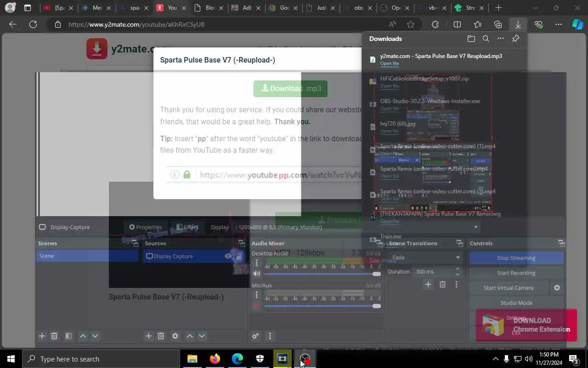Screen dimensions: 588x368
Task: Click Edge Extensions puzzle icon
Action: pyautogui.click(x=435, y=24)
